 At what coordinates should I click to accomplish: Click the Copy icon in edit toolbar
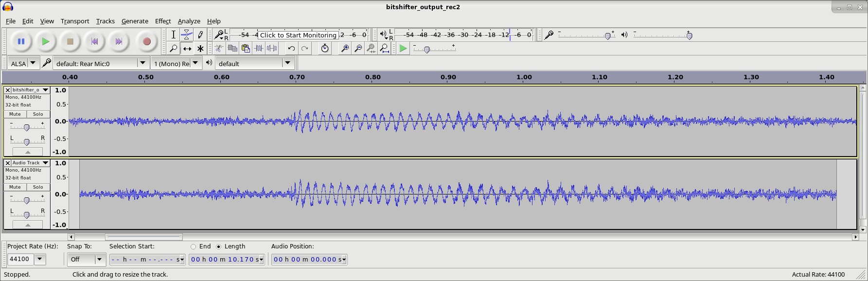(x=232, y=49)
